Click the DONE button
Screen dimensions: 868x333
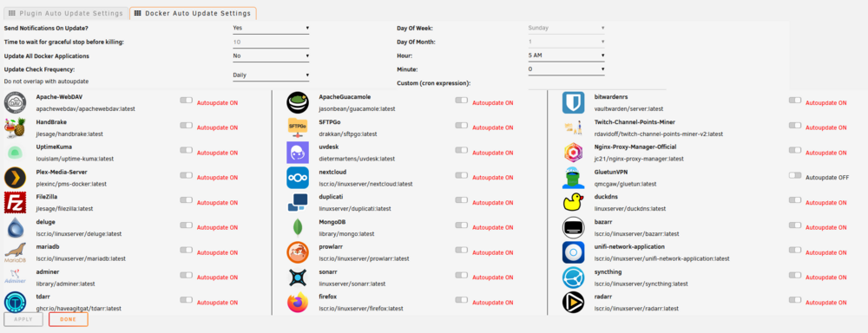68,320
